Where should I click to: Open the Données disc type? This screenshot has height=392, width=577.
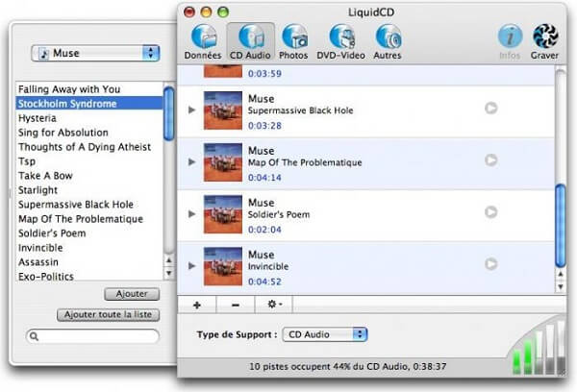202,41
